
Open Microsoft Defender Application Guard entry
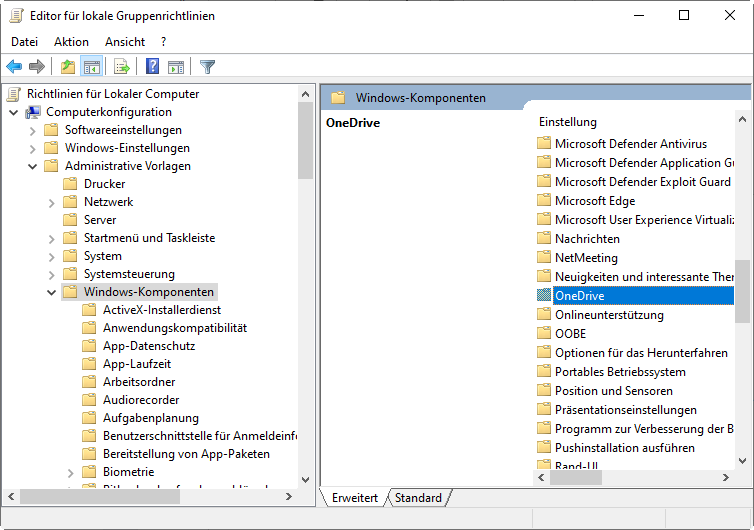[x=644, y=163]
